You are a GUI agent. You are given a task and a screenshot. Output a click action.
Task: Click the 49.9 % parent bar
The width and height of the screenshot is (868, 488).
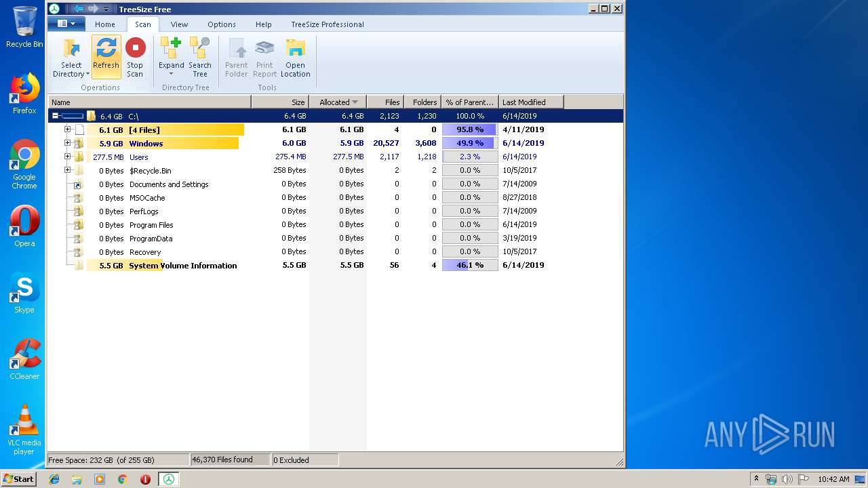(470, 143)
